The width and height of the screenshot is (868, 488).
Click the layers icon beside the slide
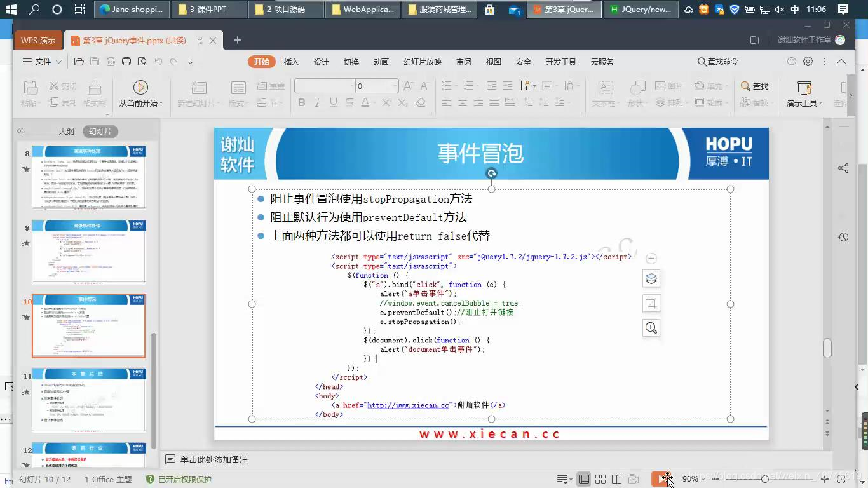click(x=651, y=278)
